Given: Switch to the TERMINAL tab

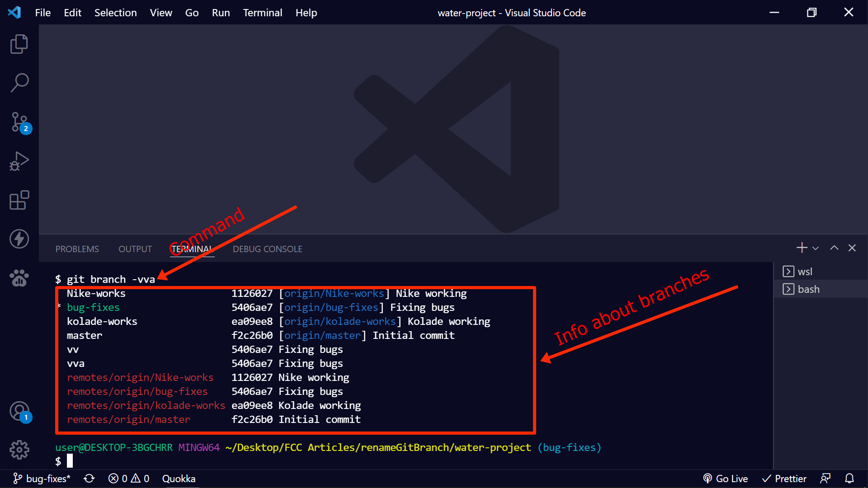Looking at the screenshot, I should tap(192, 249).
